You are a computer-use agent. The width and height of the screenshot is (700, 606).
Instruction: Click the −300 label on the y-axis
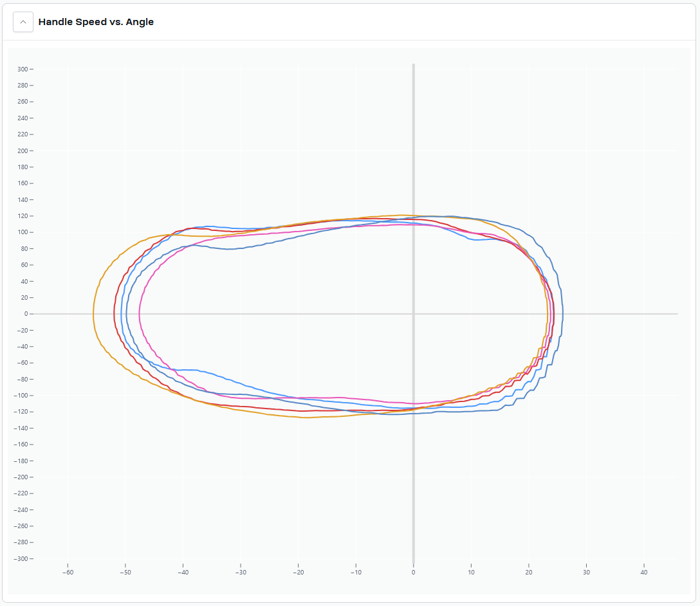21,558
